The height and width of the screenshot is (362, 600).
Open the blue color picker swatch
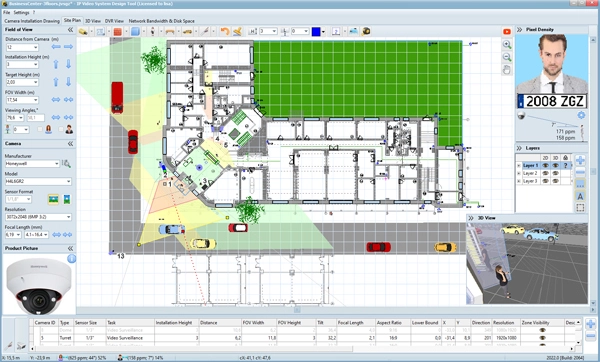(316, 31)
